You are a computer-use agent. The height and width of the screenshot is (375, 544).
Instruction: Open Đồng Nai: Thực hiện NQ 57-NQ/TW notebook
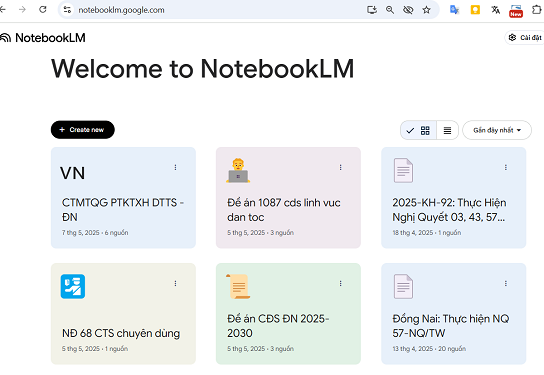[x=451, y=326]
